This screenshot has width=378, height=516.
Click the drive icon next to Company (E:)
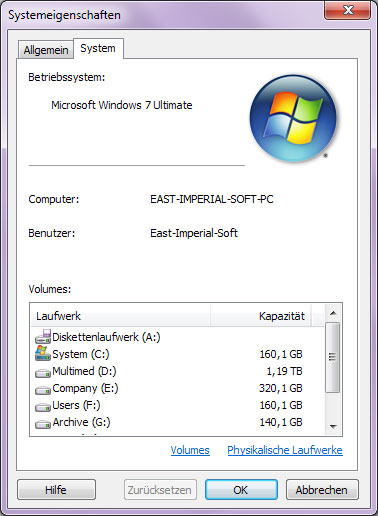(x=43, y=390)
